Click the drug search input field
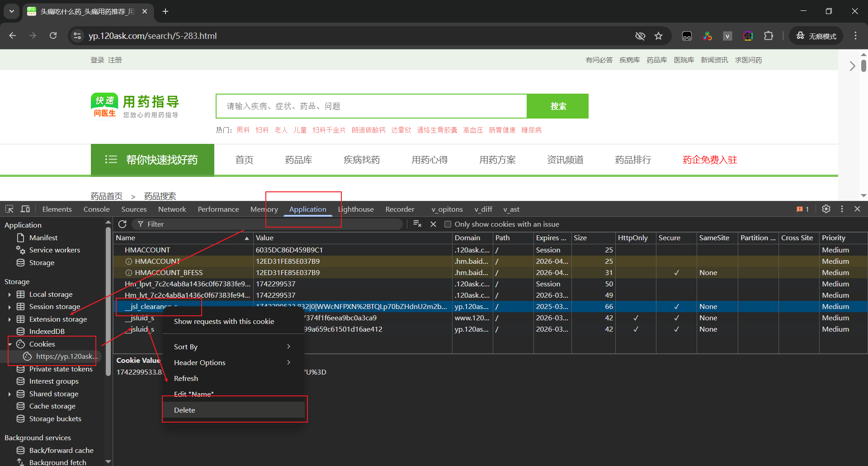Image resolution: width=868 pixels, height=466 pixels. coord(372,106)
